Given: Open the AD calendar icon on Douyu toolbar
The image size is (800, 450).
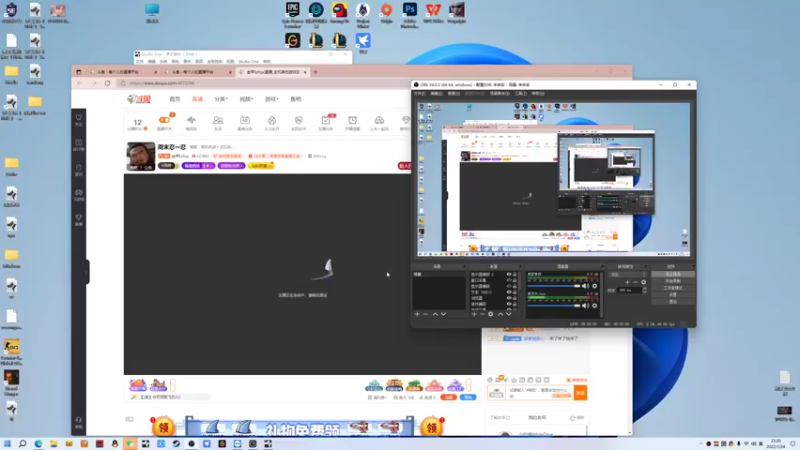Looking at the screenshot, I should coord(245,120).
